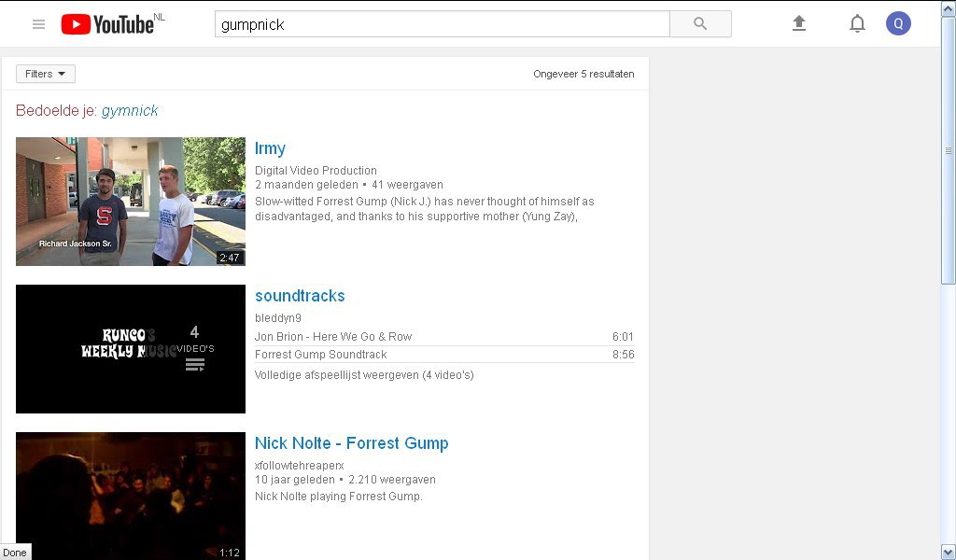
Task: Click the 6:01 duration text
Action: [x=623, y=336]
